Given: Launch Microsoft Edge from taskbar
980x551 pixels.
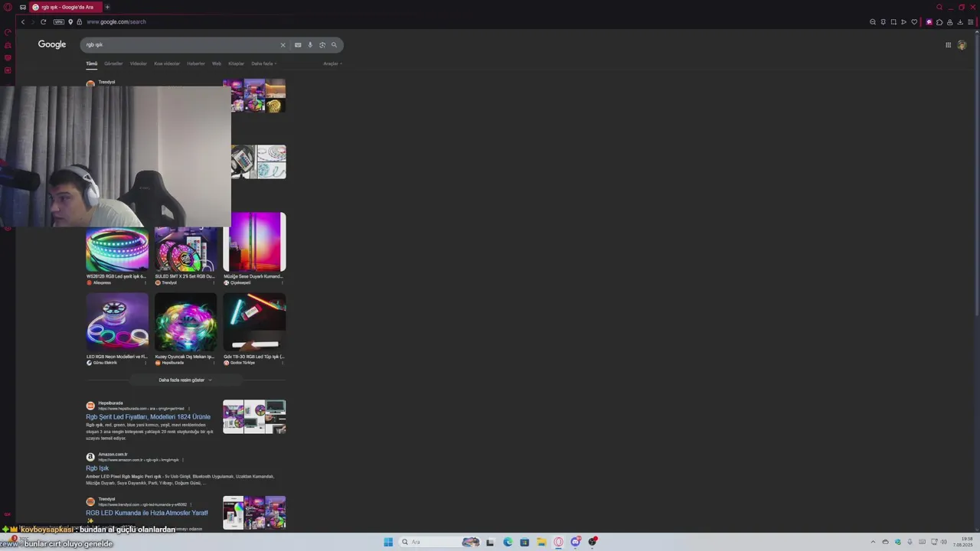Looking at the screenshot, I should click(508, 542).
